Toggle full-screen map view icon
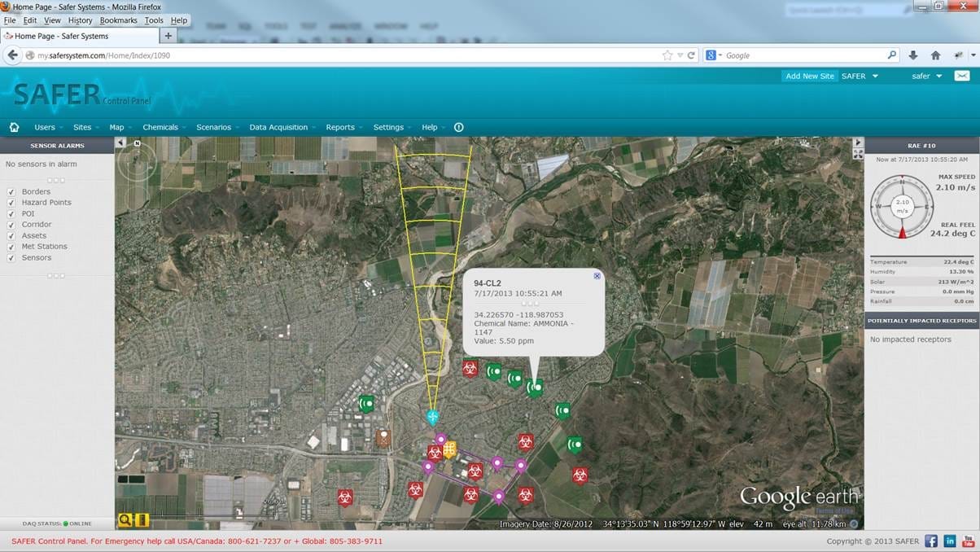The width and height of the screenshot is (980, 552). tap(857, 154)
